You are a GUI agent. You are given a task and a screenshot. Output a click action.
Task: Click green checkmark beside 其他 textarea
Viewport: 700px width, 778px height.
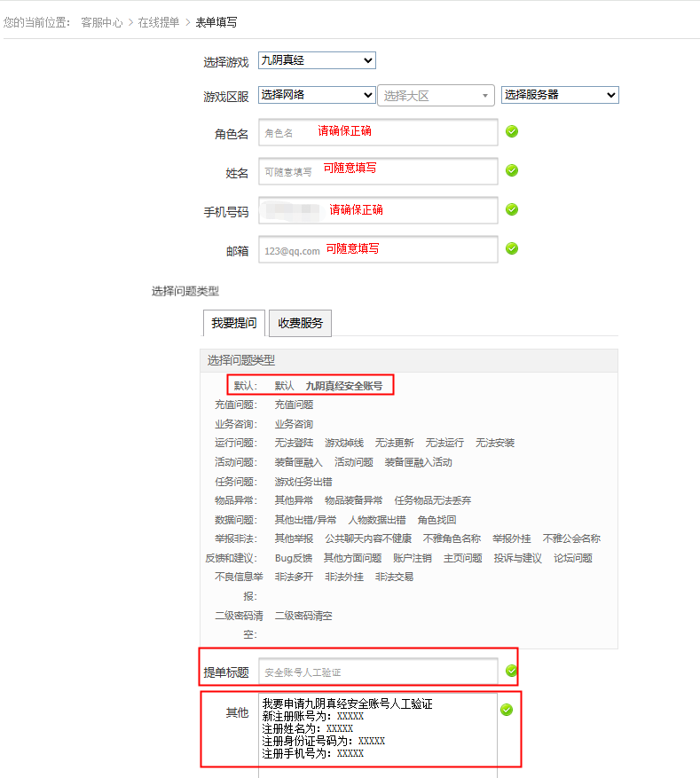click(x=506, y=710)
